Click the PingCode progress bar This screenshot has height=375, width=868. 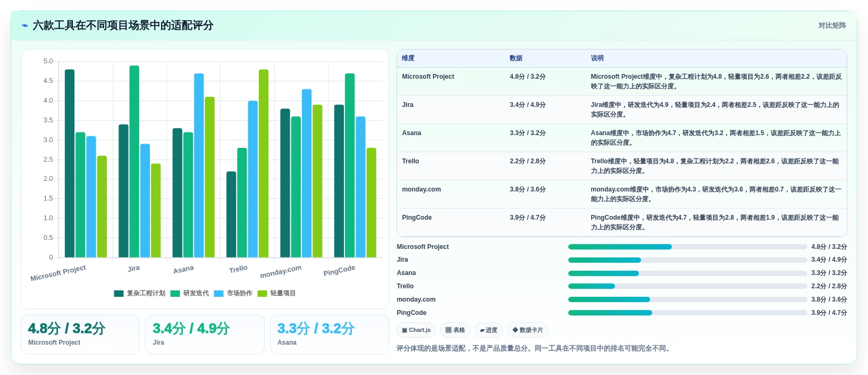[687, 313]
